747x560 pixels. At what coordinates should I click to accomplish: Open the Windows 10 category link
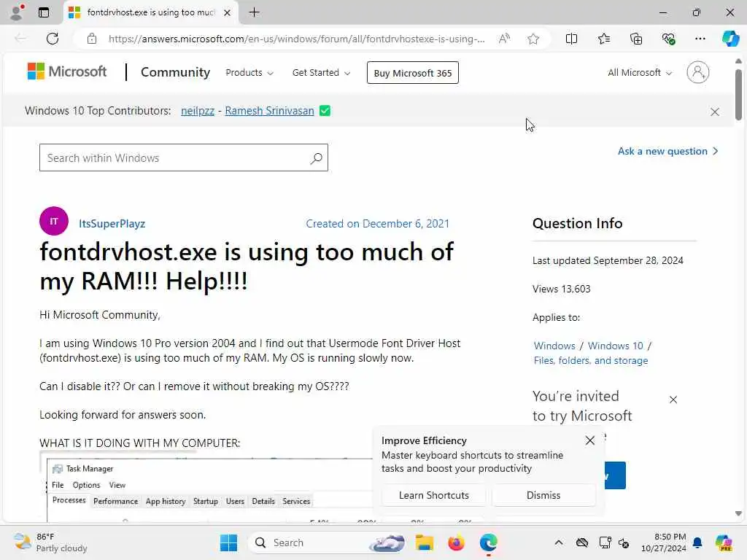(x=616, y=346)
